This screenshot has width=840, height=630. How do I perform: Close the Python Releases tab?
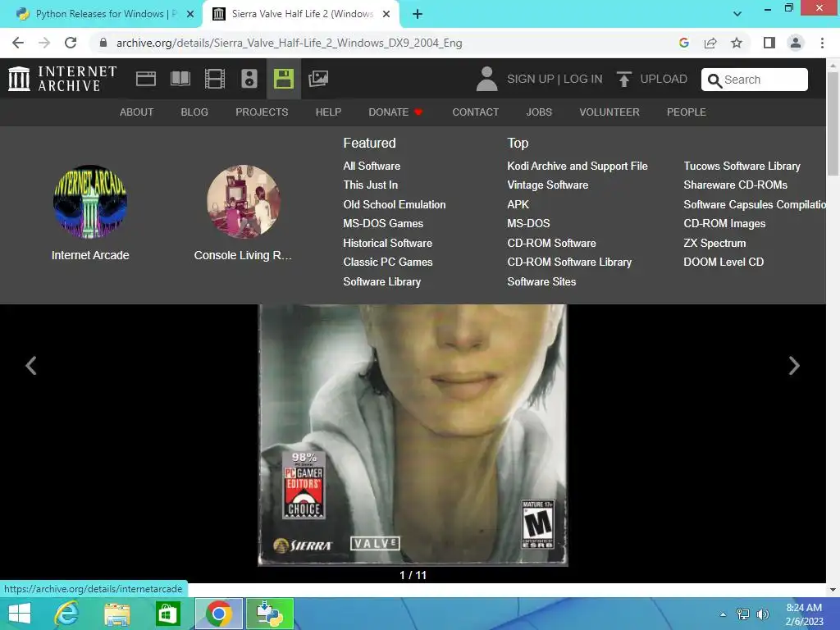190,14
